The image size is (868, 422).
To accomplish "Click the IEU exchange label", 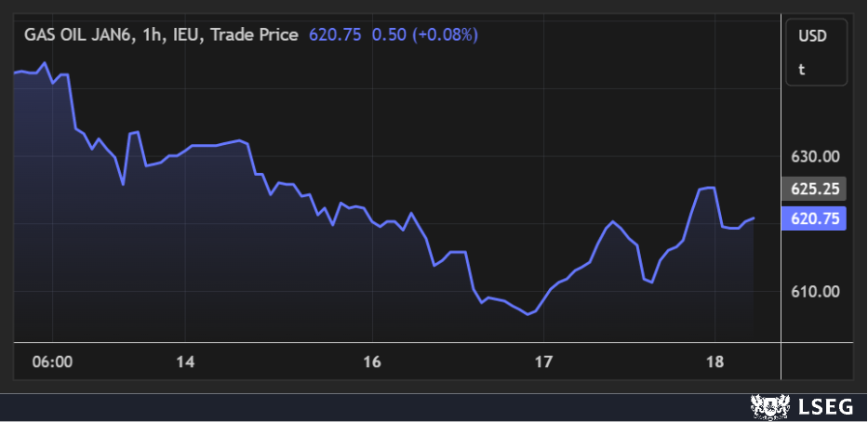I will pos(193,35).
